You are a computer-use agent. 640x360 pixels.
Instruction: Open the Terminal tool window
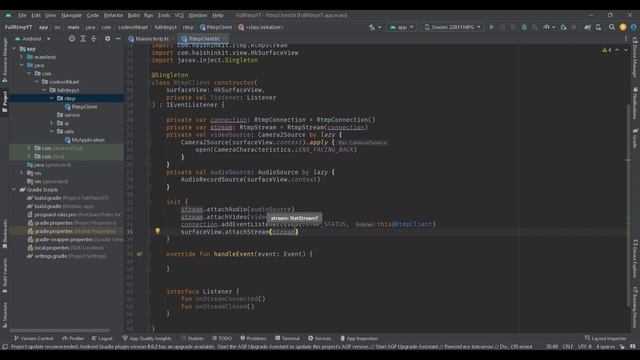click(x=287, y=338)
